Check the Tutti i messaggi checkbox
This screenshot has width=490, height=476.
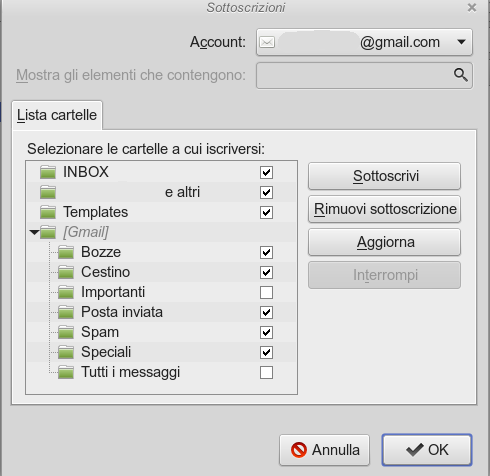[266, 372]
